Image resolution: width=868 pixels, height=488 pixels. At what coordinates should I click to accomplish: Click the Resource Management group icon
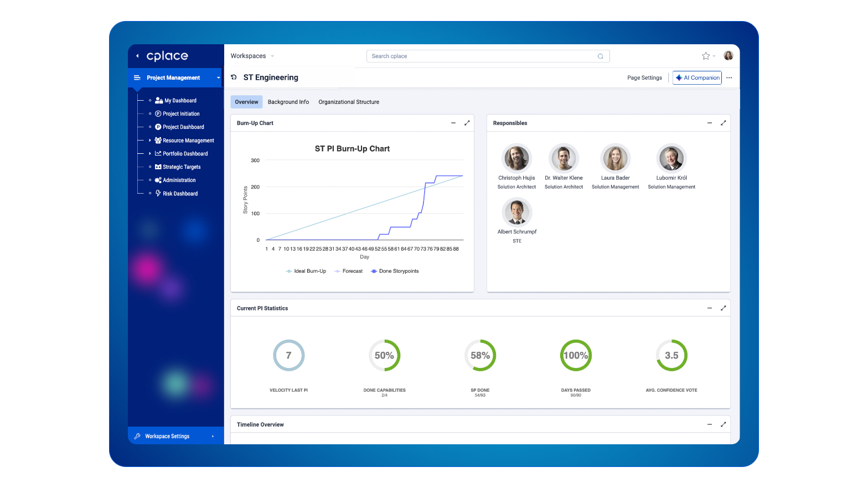tap(158, 141)
